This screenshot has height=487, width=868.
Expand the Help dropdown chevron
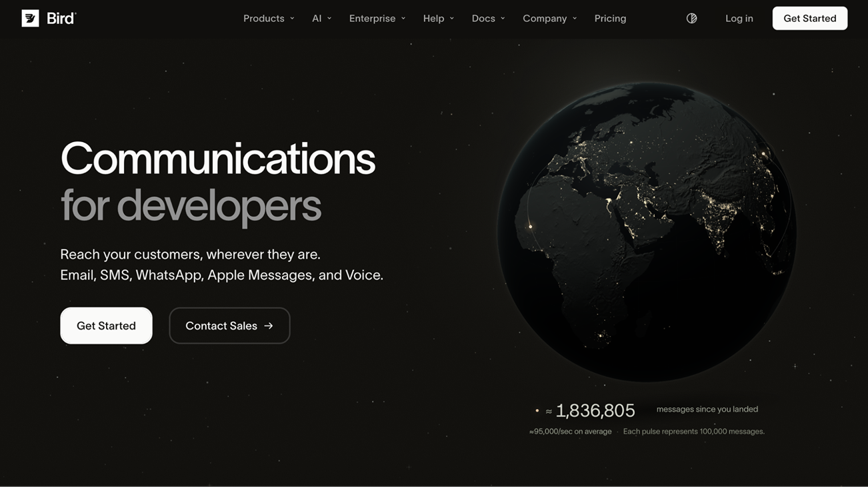coord(452,19)
